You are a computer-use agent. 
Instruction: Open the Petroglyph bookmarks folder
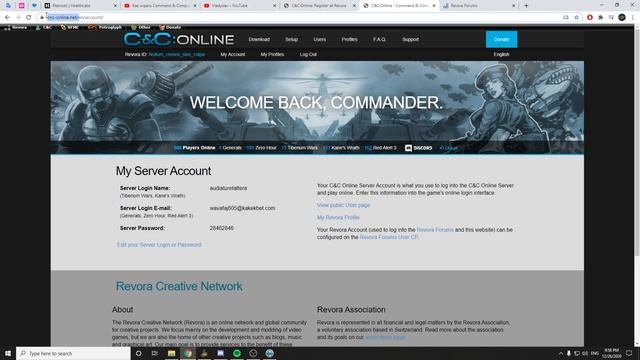(x=105, y=27)
